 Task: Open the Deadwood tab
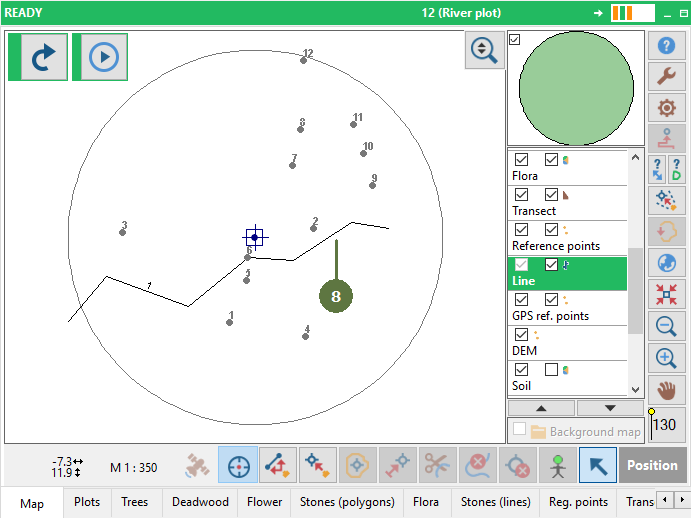pyautogui.click(x=200, y=502)
